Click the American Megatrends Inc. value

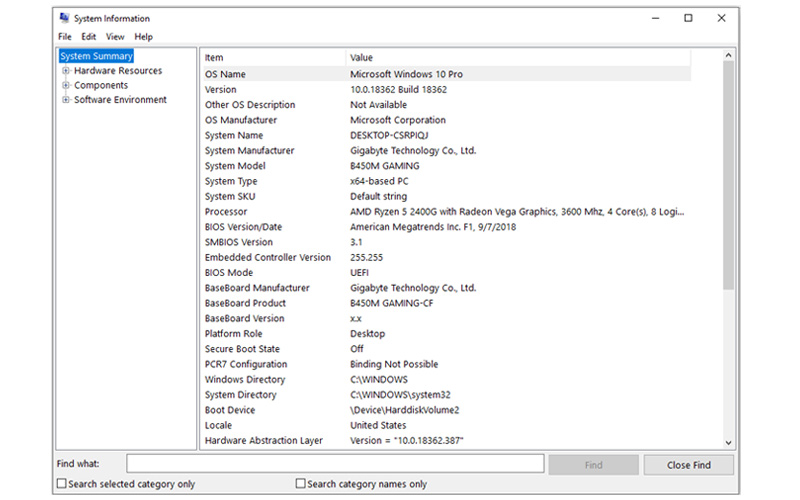(433, 227)
